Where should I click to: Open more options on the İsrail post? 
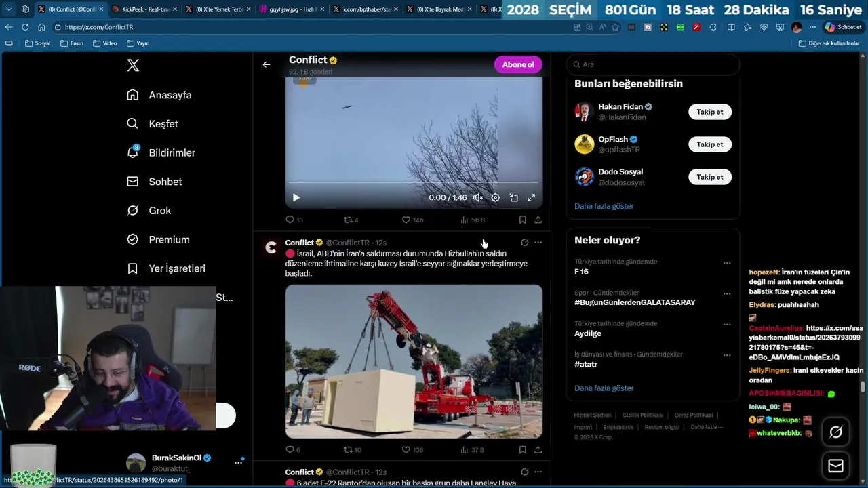538,242
